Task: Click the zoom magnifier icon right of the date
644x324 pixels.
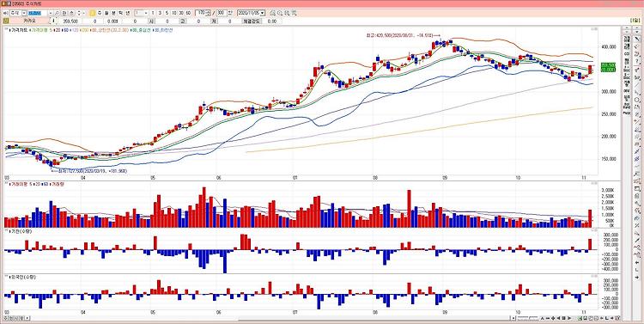Action: click(x=280, y=13)
